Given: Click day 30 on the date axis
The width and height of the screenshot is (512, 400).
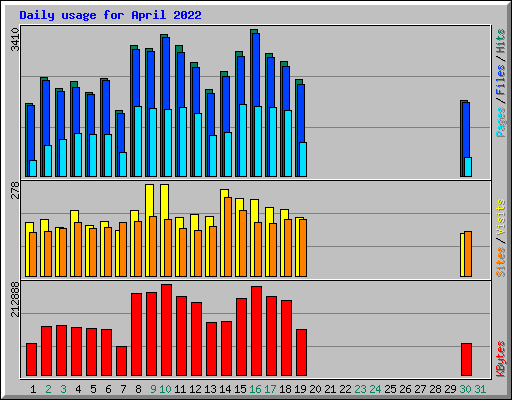Looking at the screenshot, I should tap(465, 389).
